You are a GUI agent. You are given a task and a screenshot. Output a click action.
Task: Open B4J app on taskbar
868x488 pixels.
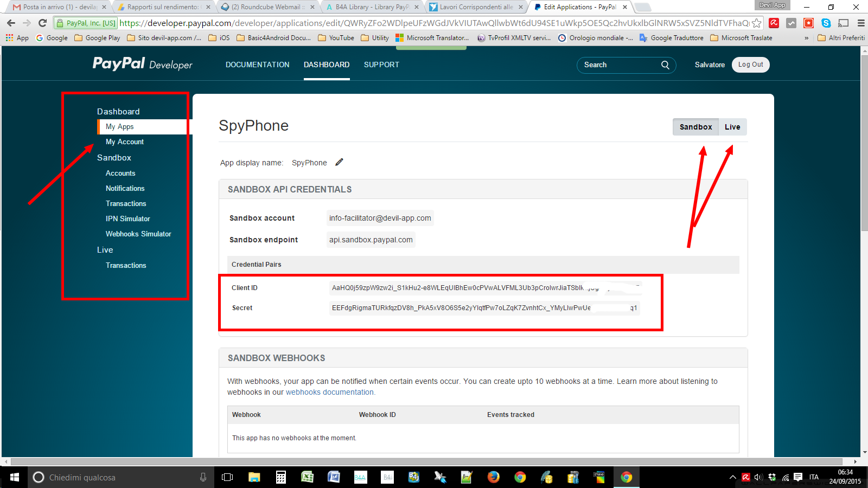413,477
